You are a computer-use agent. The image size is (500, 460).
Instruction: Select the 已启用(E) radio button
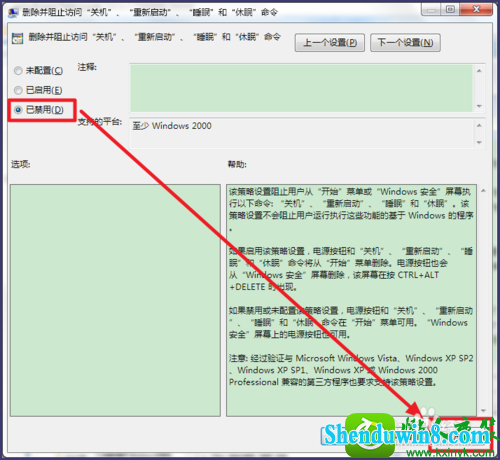[x=18, y=90]
